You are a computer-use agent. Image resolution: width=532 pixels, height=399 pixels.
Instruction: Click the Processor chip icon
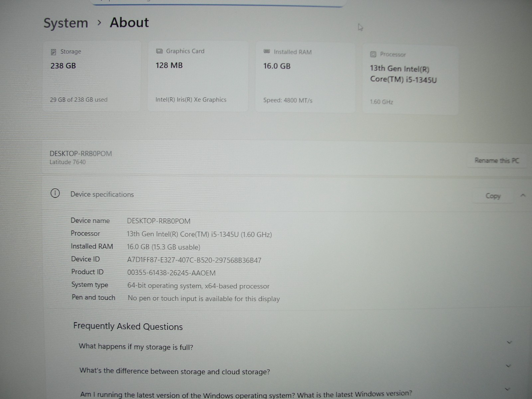click(373, 54)
